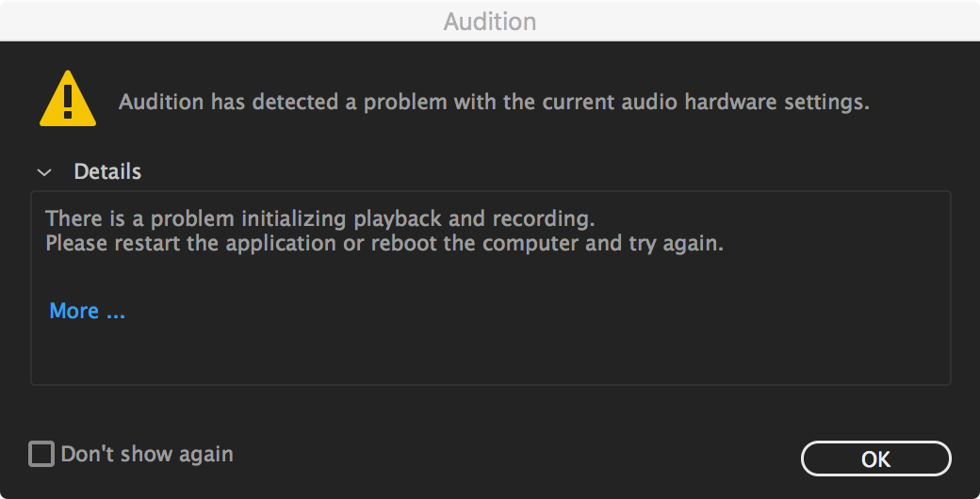Click the problem initializing playback and recording line
The width and height of the screenshot is (980, 499).
click(320, 219)
